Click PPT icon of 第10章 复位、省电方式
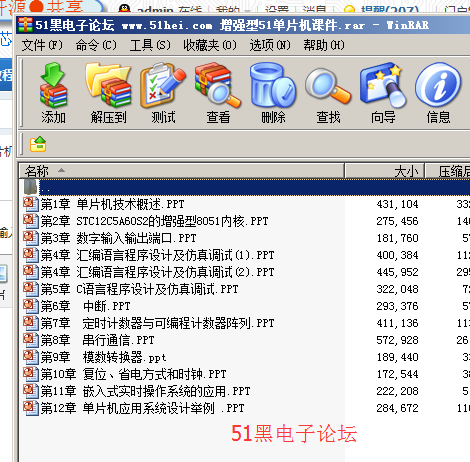Screen dimensions: 470x462 point(31,374)
